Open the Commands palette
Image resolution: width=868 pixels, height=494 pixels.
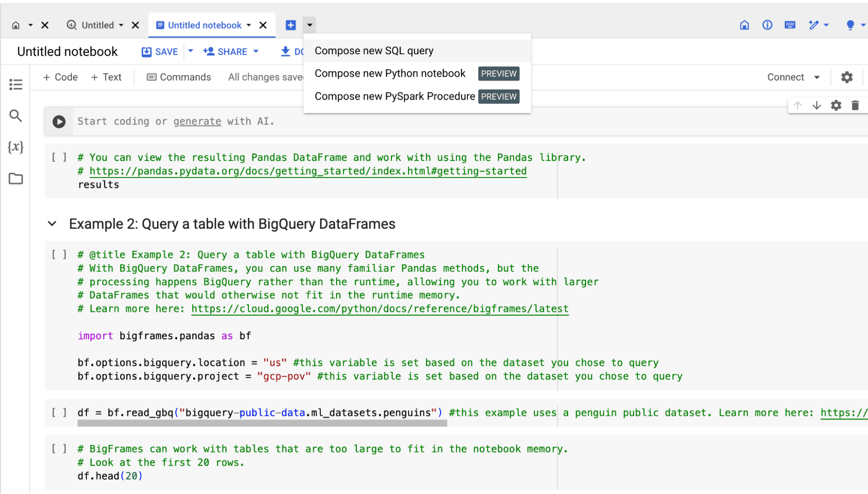(x=178, y=77)
